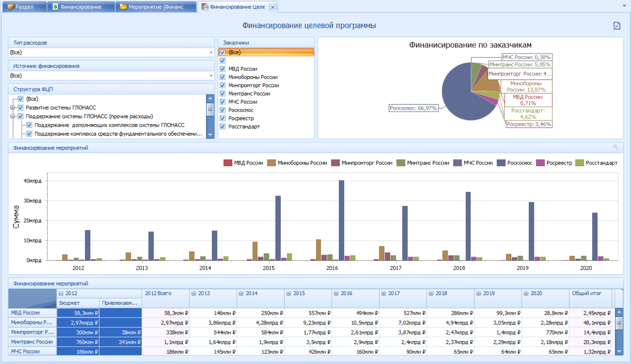
Task: Expand the 2019 column in the table
Action: coord(479,293)
